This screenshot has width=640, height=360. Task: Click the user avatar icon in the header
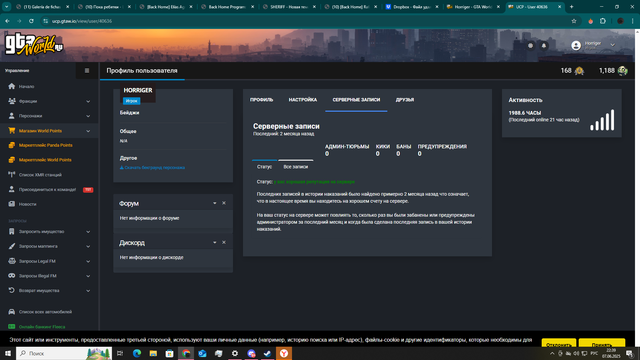[x=576, y=46]
